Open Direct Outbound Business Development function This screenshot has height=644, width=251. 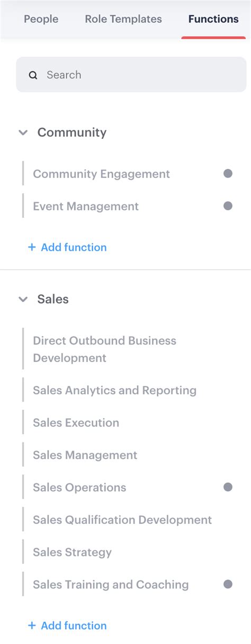coord(127,349)
